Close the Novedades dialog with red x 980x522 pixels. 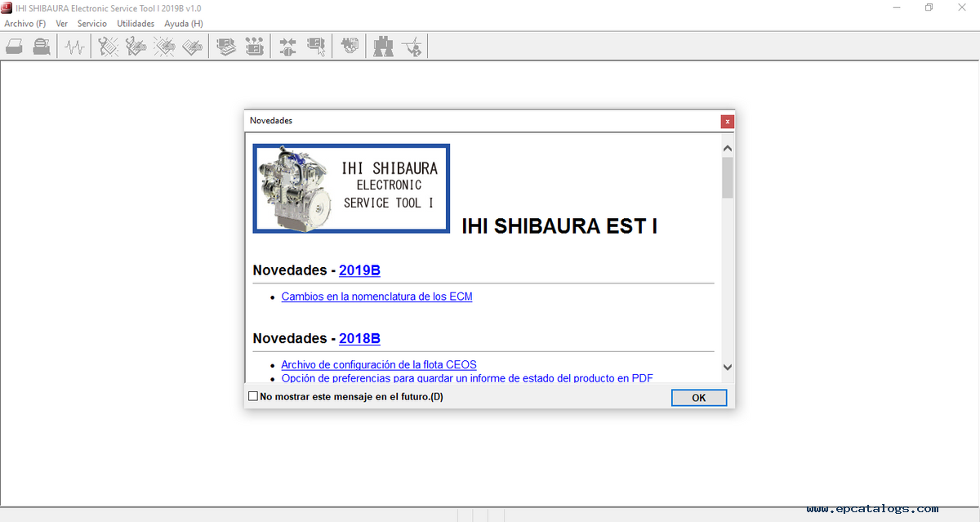coord(727,121)
